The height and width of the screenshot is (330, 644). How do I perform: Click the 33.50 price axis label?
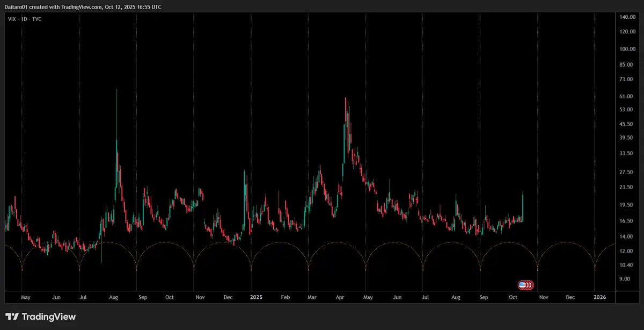point(626,153)
